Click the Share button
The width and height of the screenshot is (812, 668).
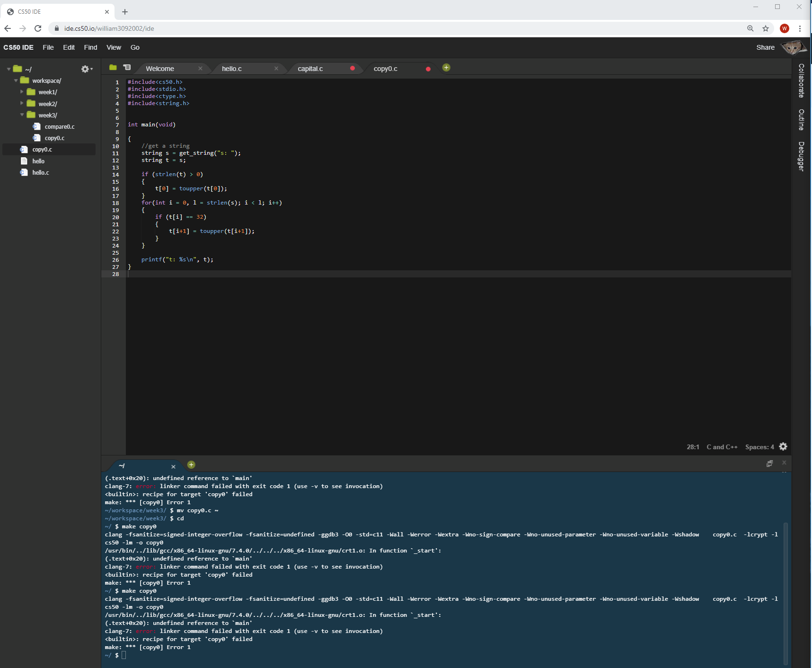pyautogui.click(x=765, y=47)
